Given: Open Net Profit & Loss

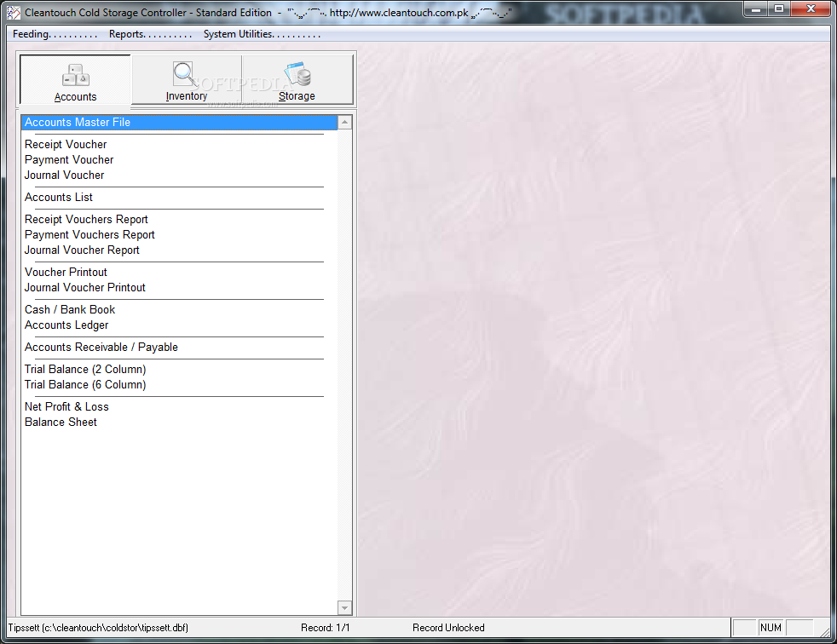Looking at the screenshot, I should point(66,406).
